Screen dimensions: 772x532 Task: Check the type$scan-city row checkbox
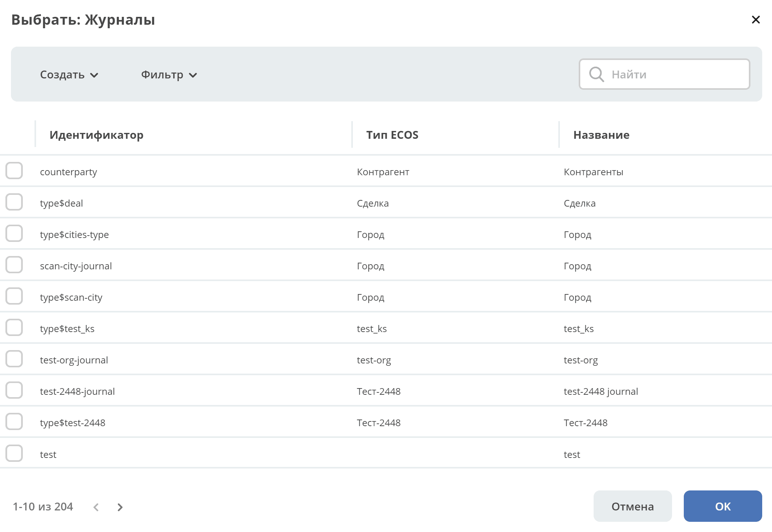click(x=14, y=296)
